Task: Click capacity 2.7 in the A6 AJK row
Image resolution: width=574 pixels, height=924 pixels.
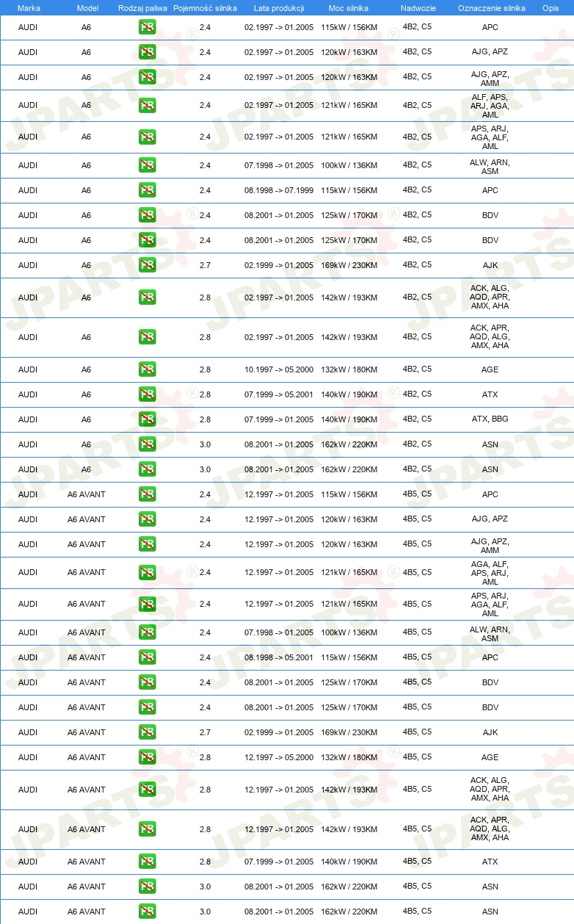Action: 205,265
